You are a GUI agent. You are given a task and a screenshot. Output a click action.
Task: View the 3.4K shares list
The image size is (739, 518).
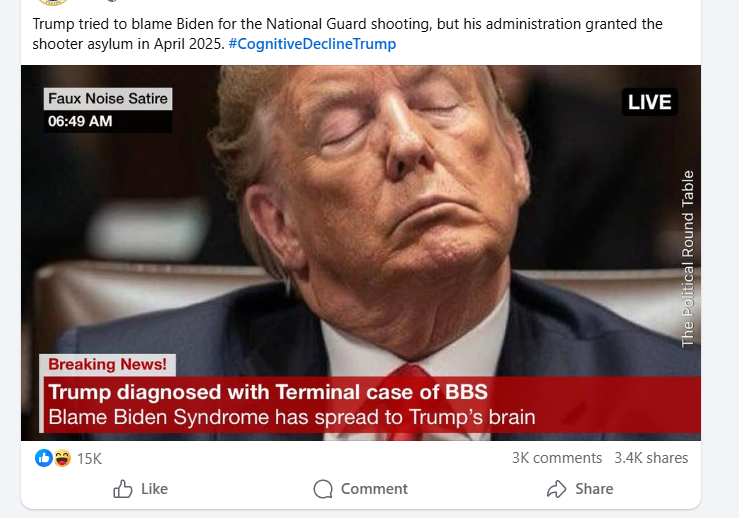point(651,458)
